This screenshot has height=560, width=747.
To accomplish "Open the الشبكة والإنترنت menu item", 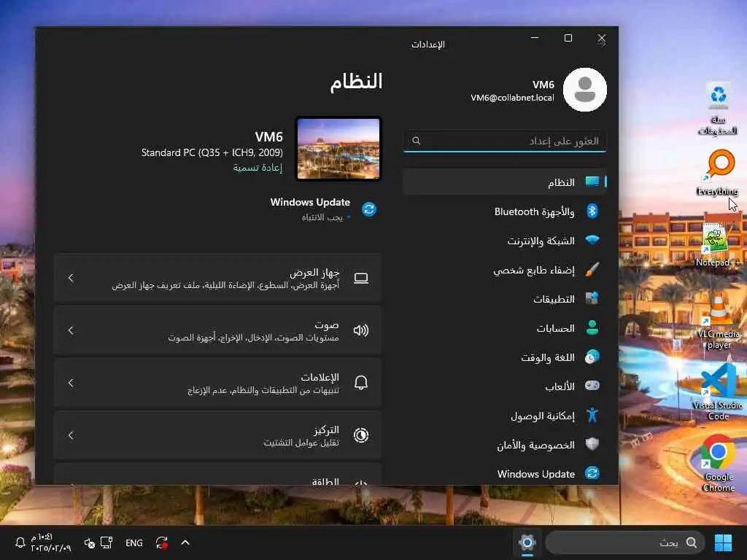I will point(505,241).
